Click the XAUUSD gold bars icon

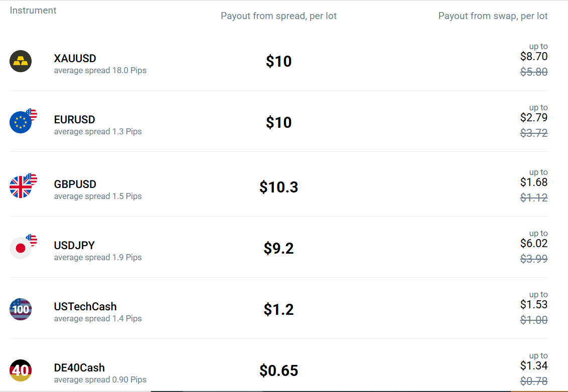(21, 61)
